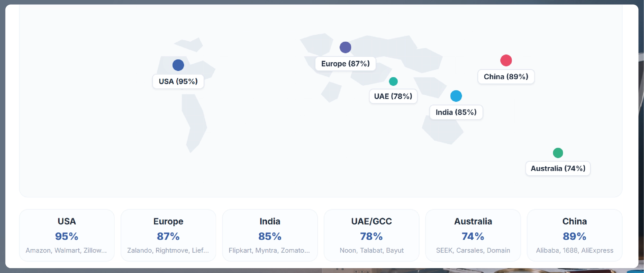
Task: Select the China (89%) label on map
Action: [x=506, y=77]
